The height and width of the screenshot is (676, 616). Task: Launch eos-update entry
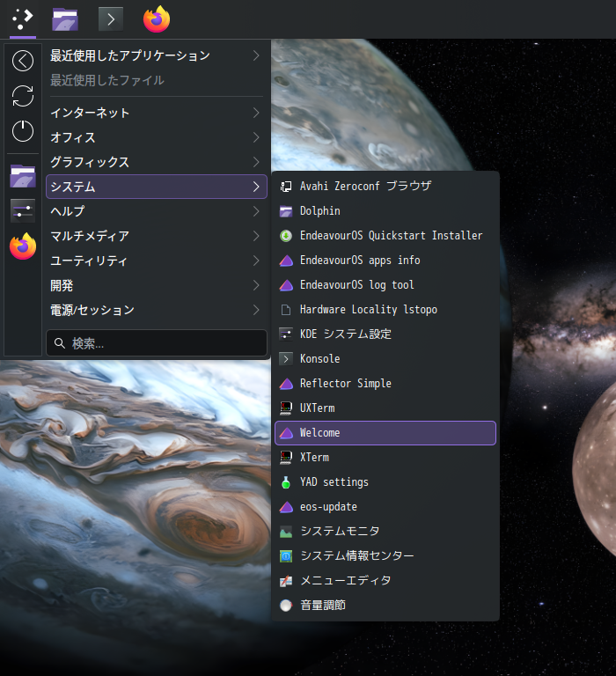coord(385,507)
